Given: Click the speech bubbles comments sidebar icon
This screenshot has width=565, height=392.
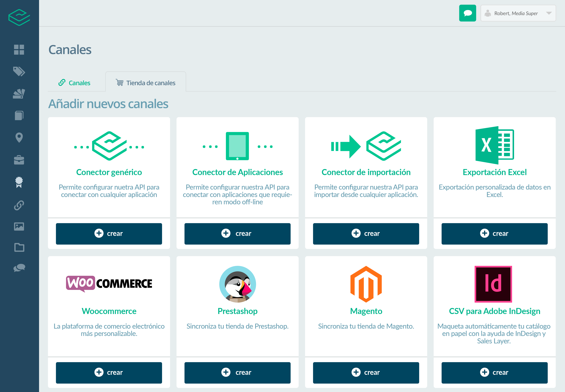Looking at the screenshot, I should (x=19, y=268).
